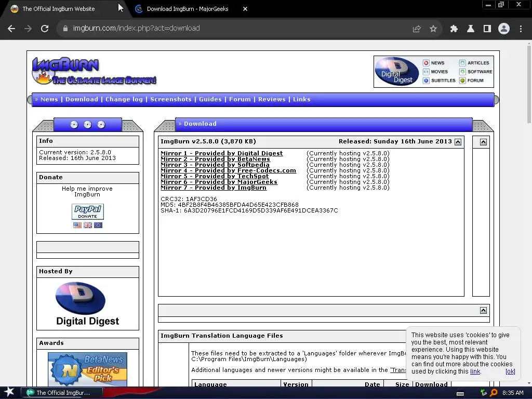The image size is (532, 399).
Task: Open Digital Digest SOFTWARE link
Action: (x=476, y=72)
